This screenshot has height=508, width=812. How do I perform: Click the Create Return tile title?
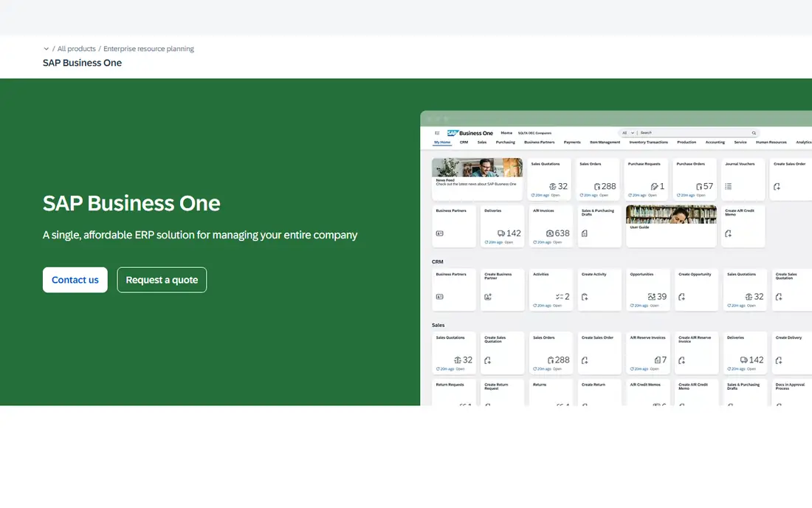click(593, 385)
